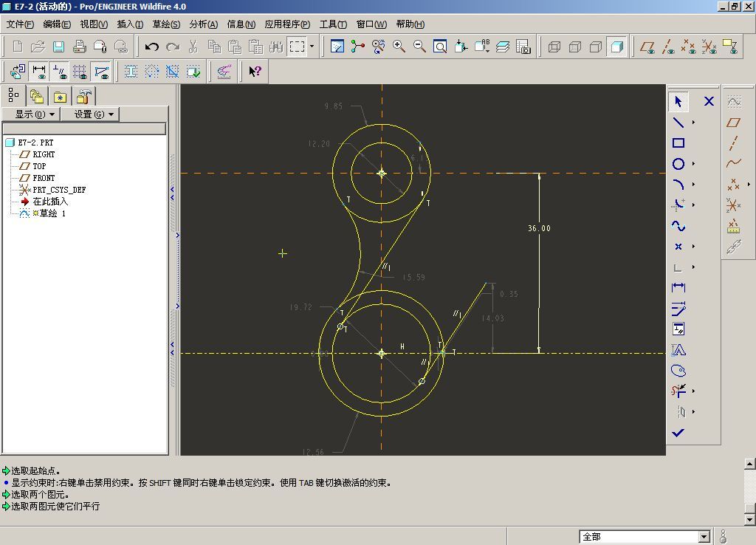This screenshot has height=545, width=756.
Task: Select the Mirror tool
Action: point(681,412)
